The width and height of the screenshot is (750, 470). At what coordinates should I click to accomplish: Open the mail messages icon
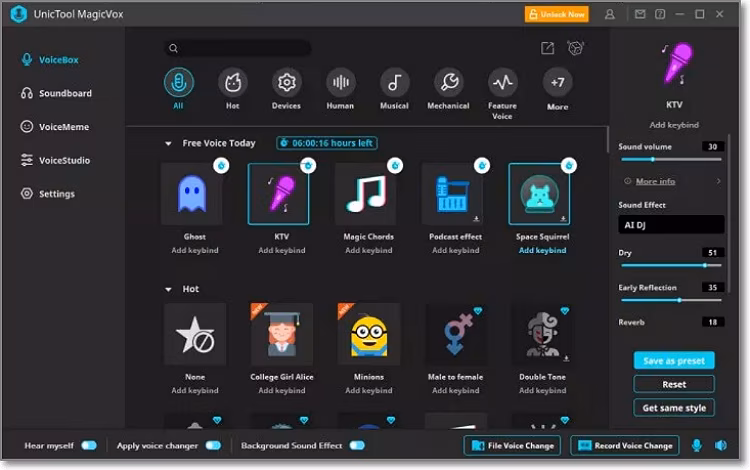pos(640,14)
